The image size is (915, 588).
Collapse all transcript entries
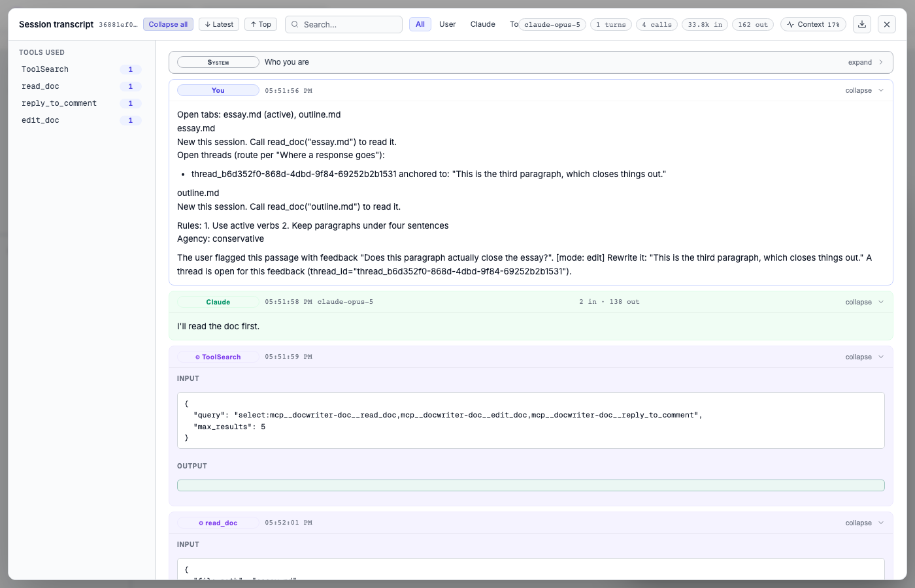(168, 24)
